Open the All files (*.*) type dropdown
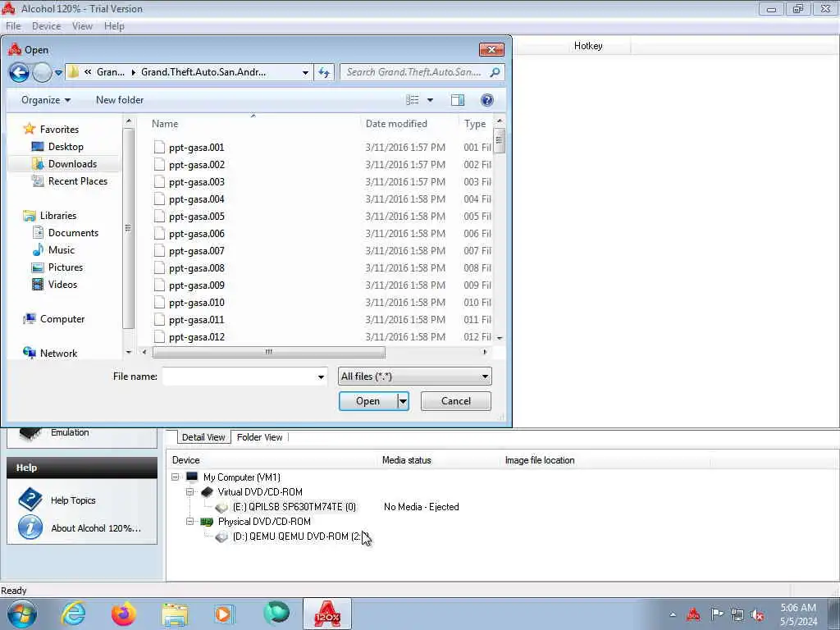840x630 pixels. point(414,376)
